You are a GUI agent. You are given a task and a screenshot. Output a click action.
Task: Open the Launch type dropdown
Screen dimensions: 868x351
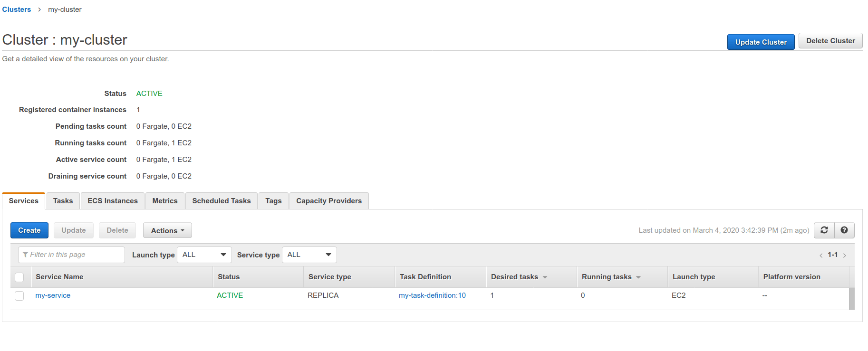pos(204,255)
